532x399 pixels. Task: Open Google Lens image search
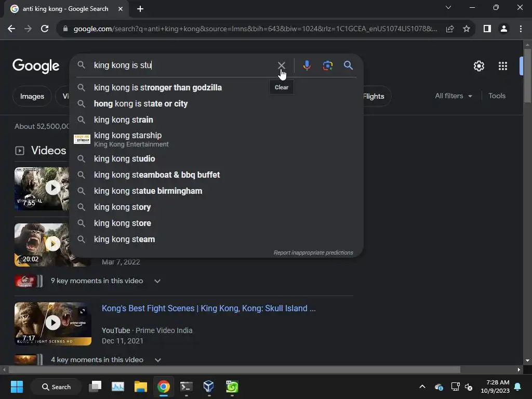327,65
